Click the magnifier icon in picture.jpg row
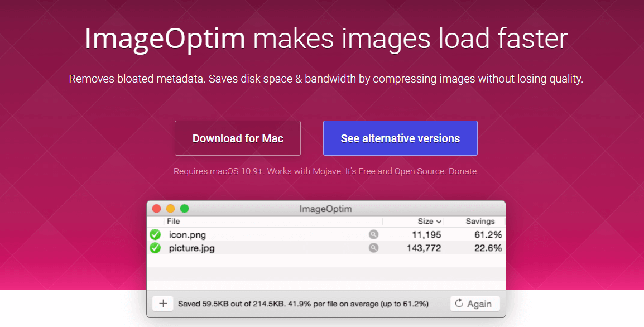The image size is (644, 327). coord(373,248)
